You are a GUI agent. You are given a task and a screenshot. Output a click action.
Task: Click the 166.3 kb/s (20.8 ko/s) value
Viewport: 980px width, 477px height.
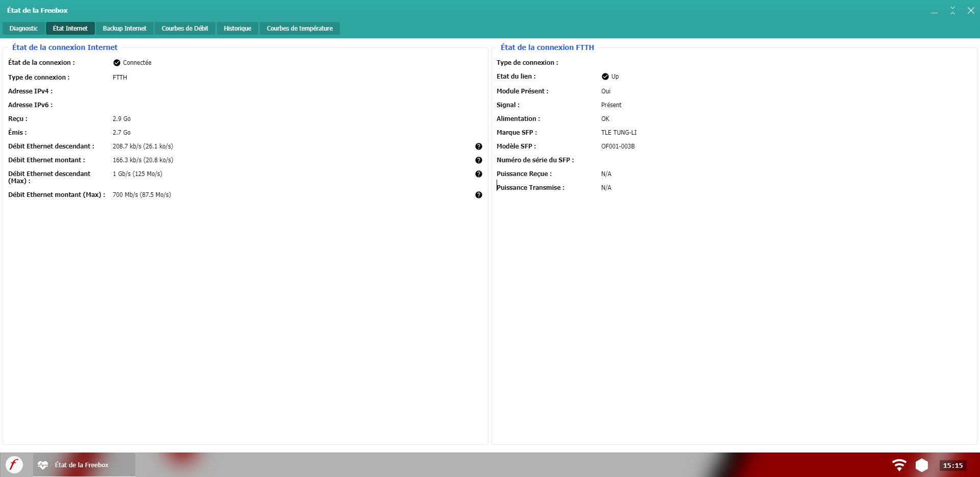pos(143,160)
